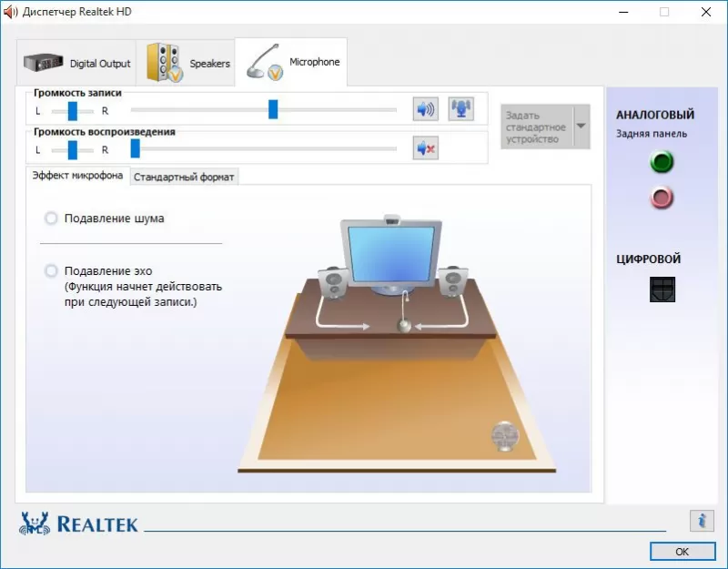Click the recording volume slider handle

(x=273, y=109)
